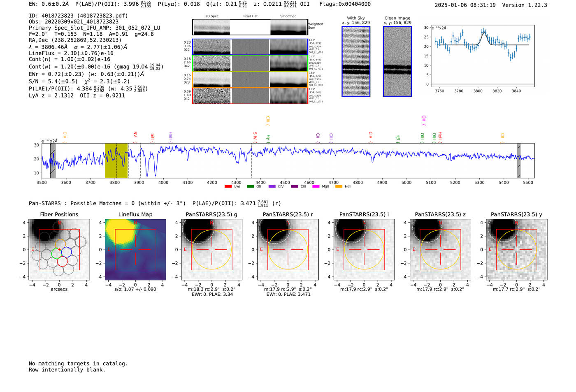Click 'EWr: 0, PLAE: 3.471' under r panel
Screen dimensions: 576x392
coord(288,295)
